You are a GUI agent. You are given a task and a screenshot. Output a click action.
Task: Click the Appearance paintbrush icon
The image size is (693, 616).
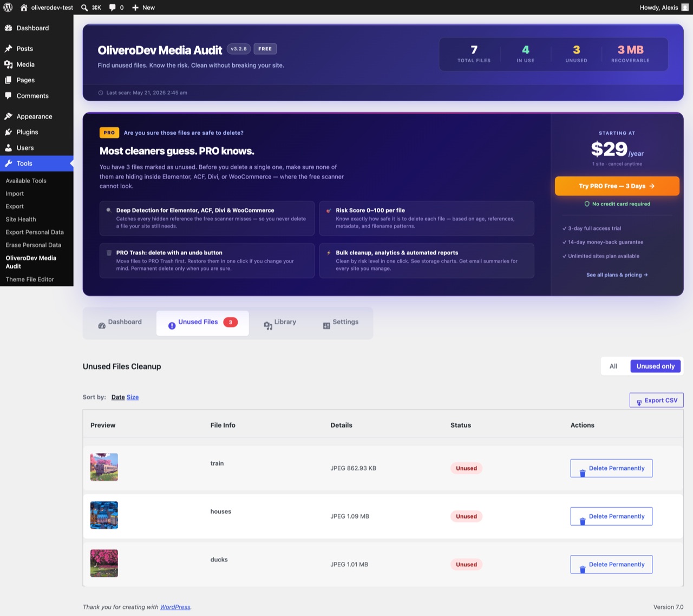(x=8, y=116)
